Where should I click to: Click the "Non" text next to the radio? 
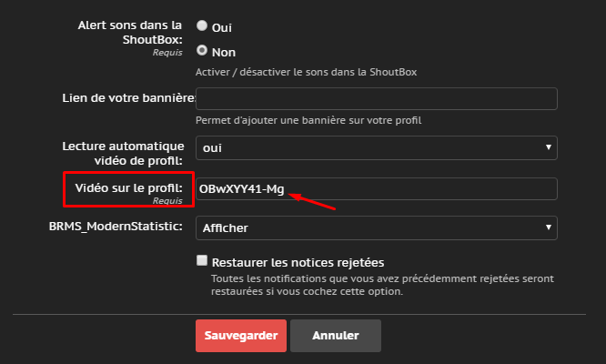click(x=223, y=52)
